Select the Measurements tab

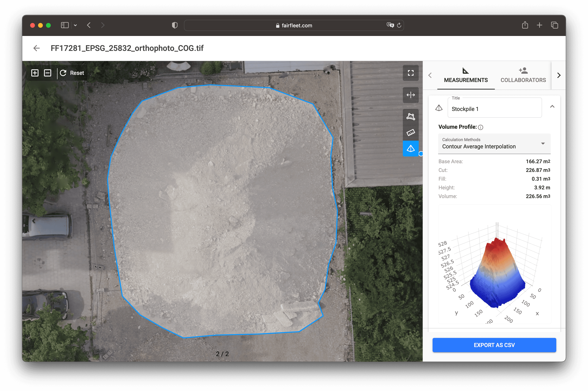pos(466,75)
